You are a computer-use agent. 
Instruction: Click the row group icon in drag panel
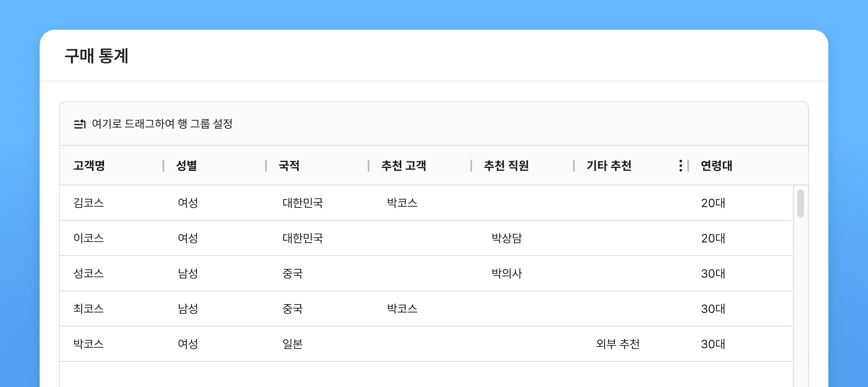click(80, 124)
